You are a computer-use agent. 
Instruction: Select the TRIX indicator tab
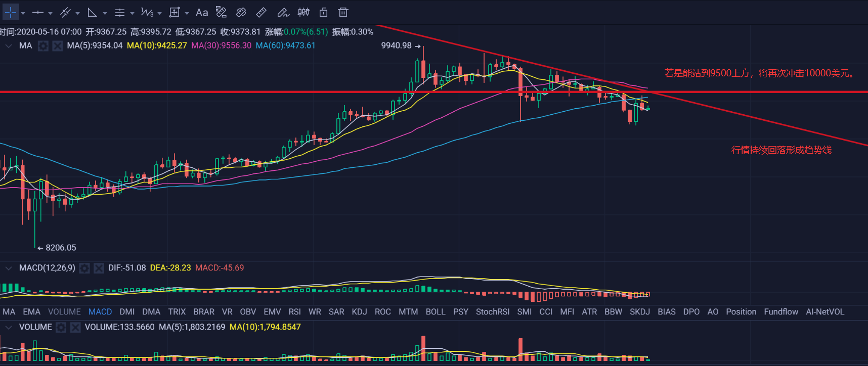point(177,312)
